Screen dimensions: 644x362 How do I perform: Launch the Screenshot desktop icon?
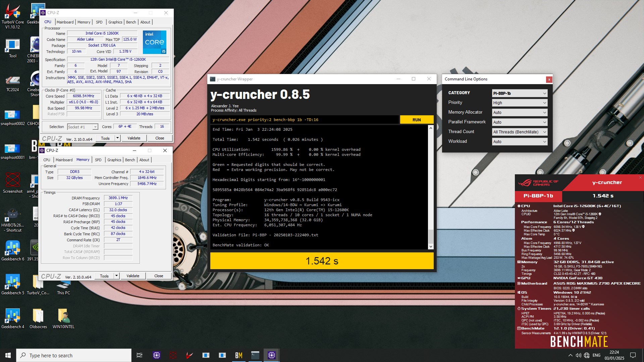click(x=13, y=183)
